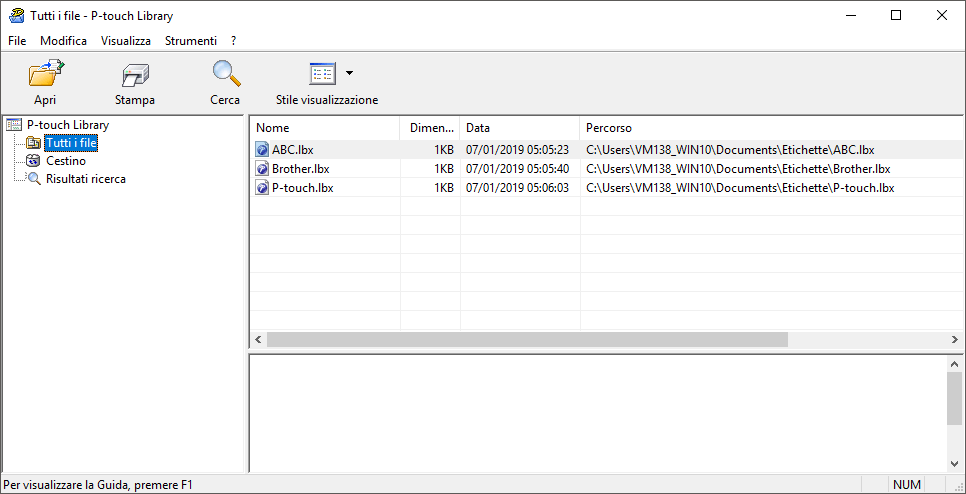Click the date 07/01/2019 05:06:03

coord(517,188)
